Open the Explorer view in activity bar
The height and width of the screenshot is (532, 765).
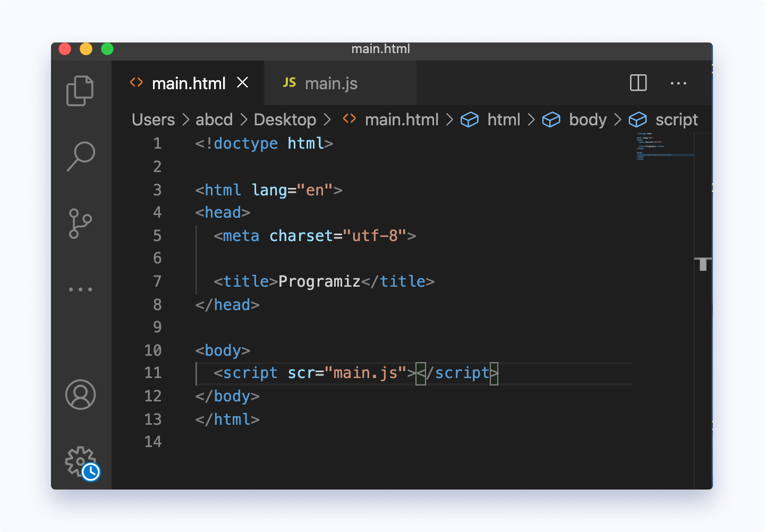80,91
